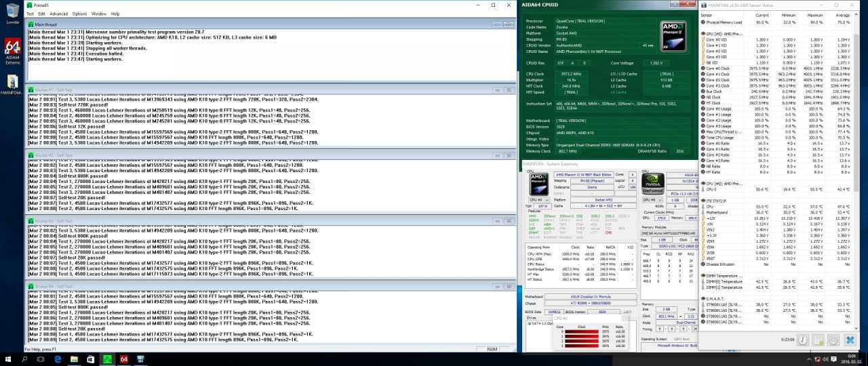Show hidden system tray icons
Screen dimensions: 868x366
pos(808,359)
